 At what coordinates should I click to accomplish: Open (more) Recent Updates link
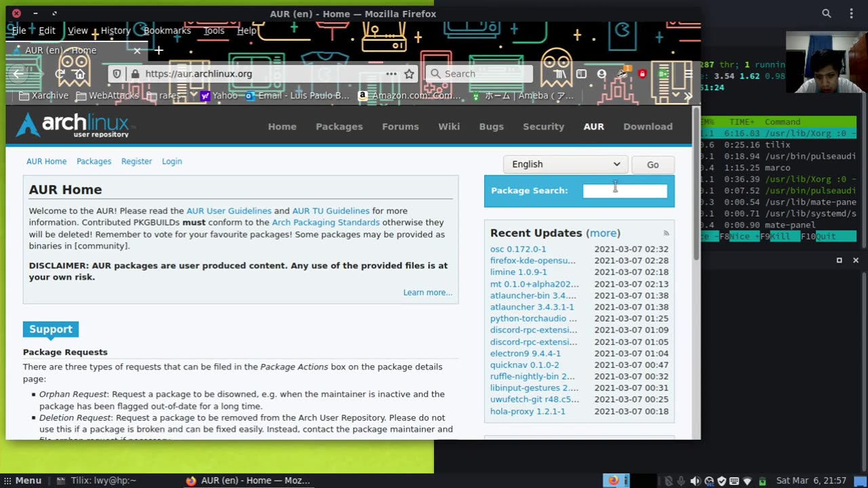tap(603, 233)
